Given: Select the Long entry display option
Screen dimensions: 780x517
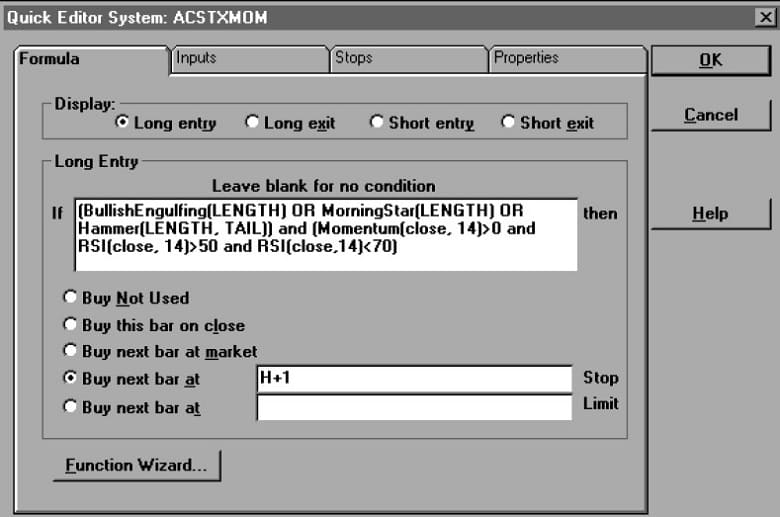Looking at the screenshot, I should [123, 123].
